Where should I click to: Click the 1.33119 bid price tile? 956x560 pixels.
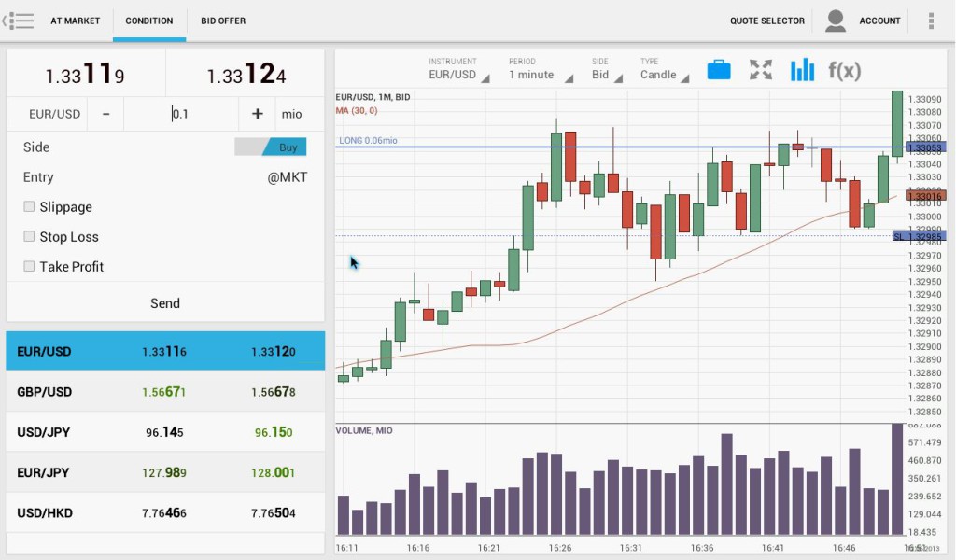click(x=85, y=74)
